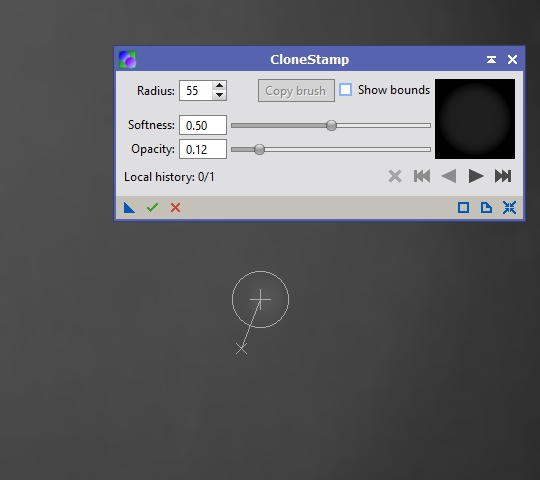The width and height of the screenshot is (540, 480).
Task: Increase Radius with the up arrow
Action: pyautogui.click(x=219, y=85)
